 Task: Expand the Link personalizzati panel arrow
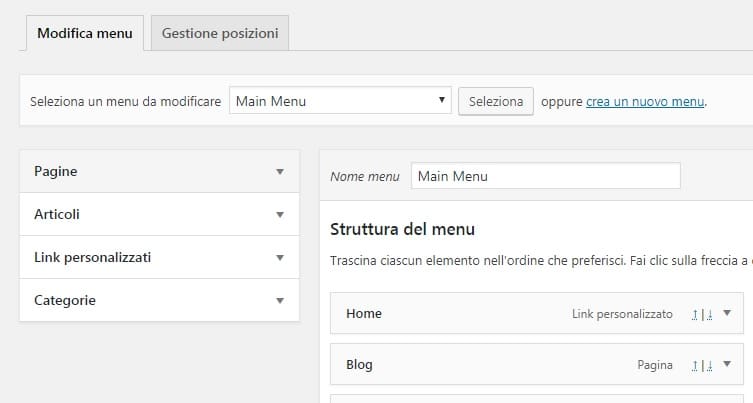280,257
